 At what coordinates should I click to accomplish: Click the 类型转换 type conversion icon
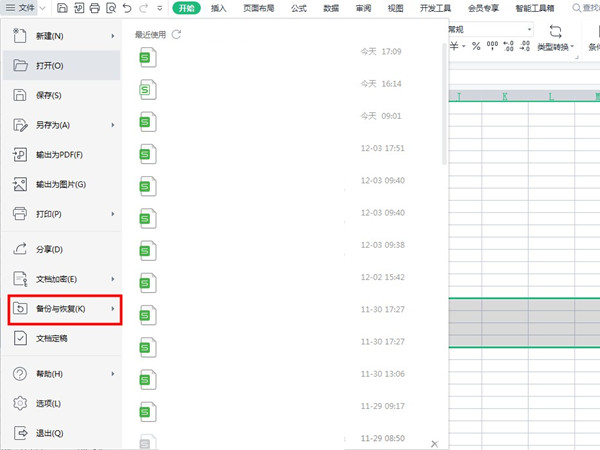tap(555, 32)
